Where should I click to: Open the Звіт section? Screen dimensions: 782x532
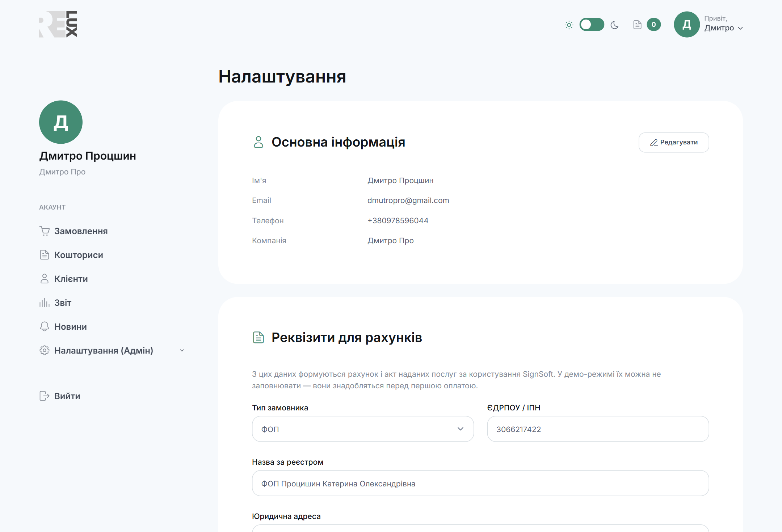coord(63,303)
